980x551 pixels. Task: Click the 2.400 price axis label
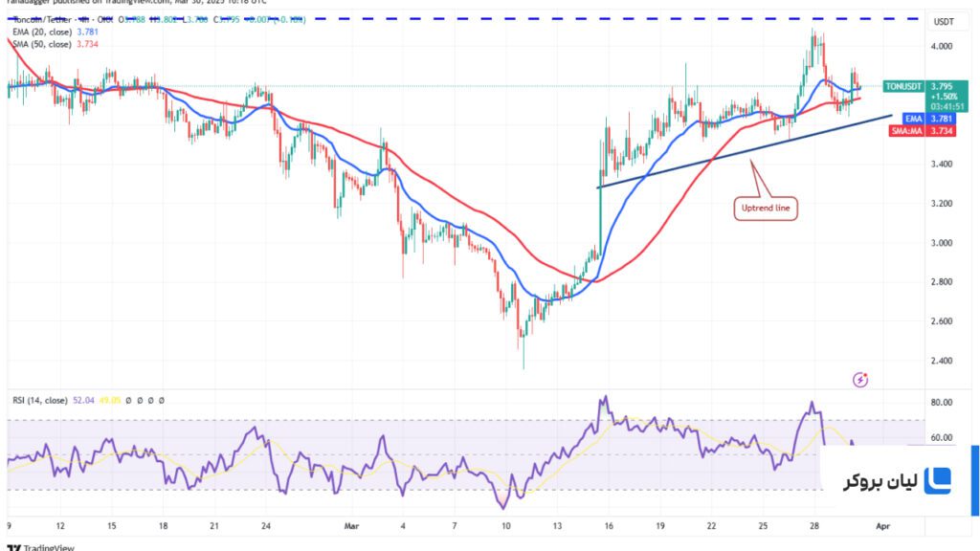pos(942,361)
